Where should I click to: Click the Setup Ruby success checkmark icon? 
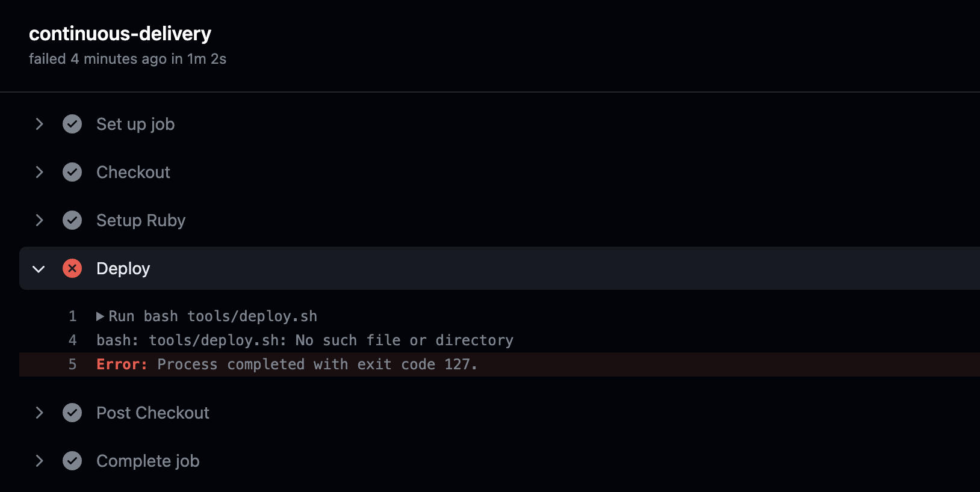click(72, 220)
